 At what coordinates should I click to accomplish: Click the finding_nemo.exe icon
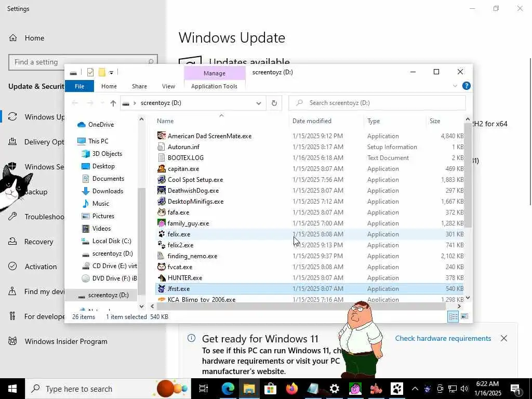(162, 256)
